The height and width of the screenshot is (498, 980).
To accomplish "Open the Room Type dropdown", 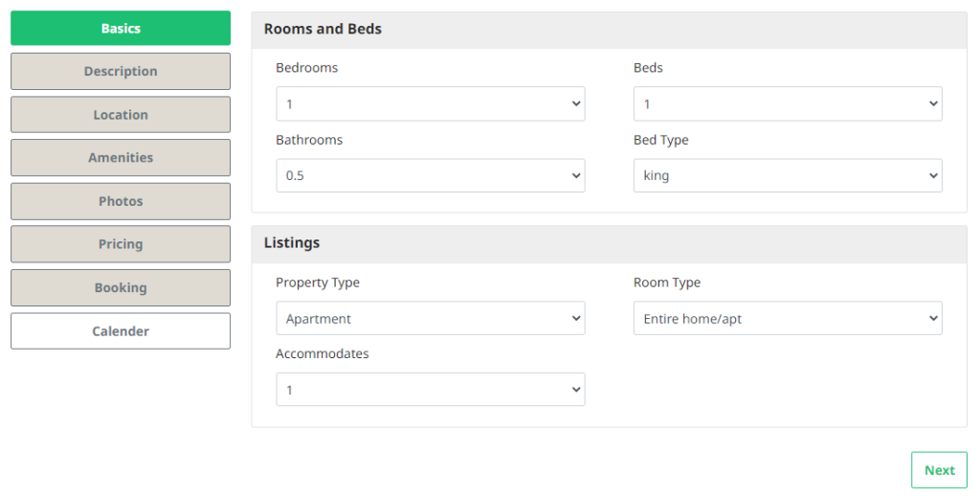I will coord(787,318).
